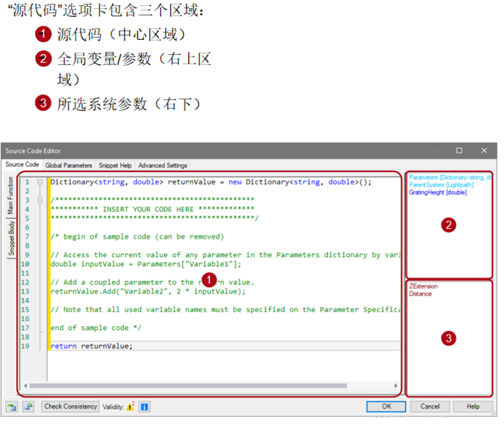Image resolution: width=504 pixels, height=424 pixels.
Task: Switch to the Global Parameters tab
Action: pyautogui.click(x=69, y=165)
